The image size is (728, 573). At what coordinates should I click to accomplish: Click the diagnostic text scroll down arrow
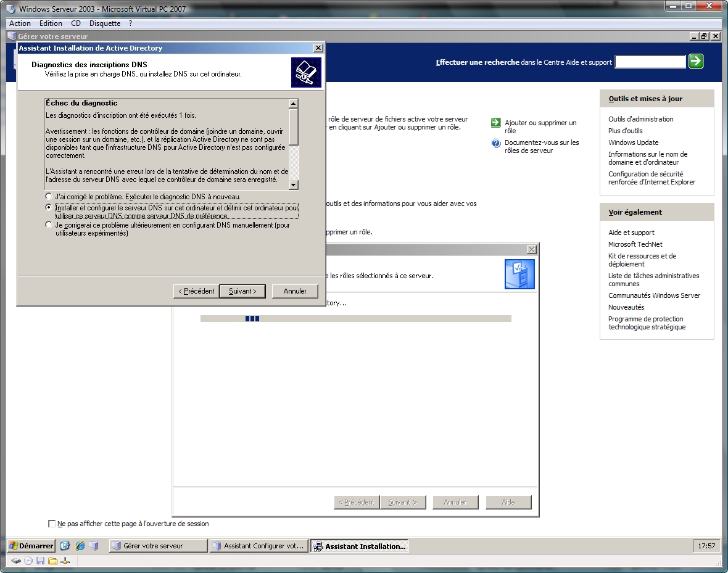tap(294, 185)
